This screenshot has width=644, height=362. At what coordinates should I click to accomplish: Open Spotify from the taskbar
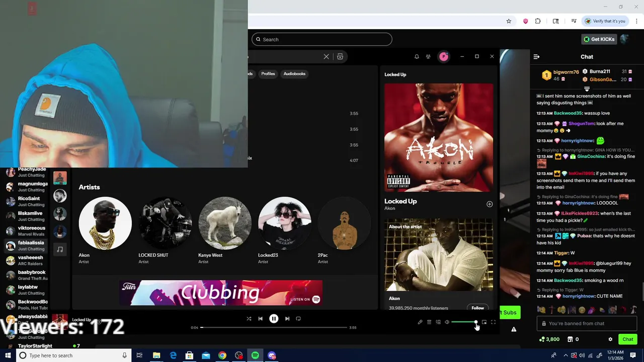(x=255, y=355)
